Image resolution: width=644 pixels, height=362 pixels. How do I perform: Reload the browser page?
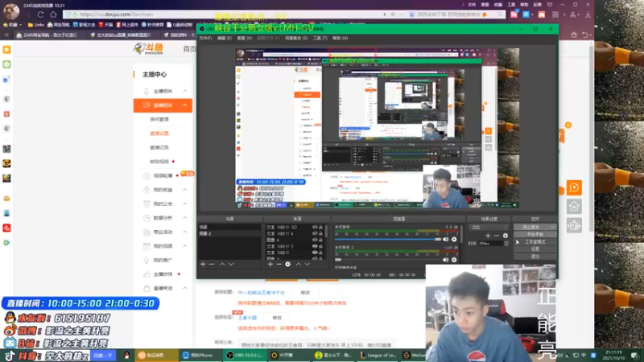(x=41, y=14)
